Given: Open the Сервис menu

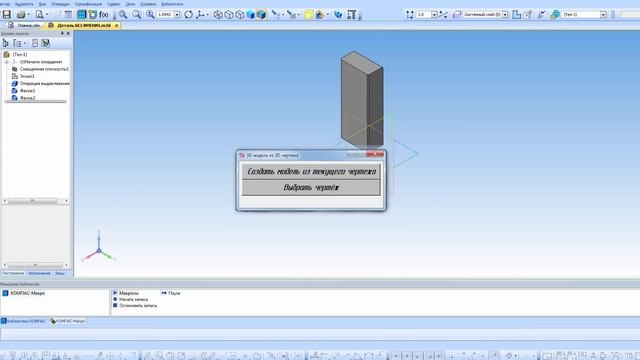Looking at the screenshot, I should [113, 4].
